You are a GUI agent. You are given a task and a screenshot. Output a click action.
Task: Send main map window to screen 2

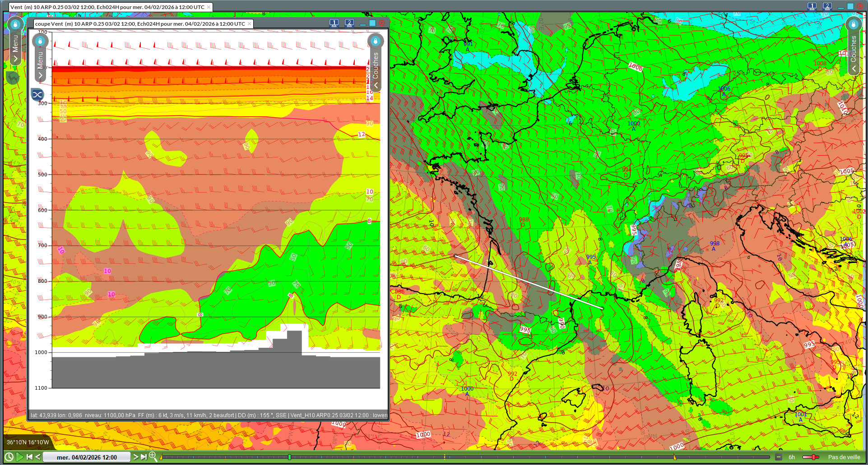827,6
